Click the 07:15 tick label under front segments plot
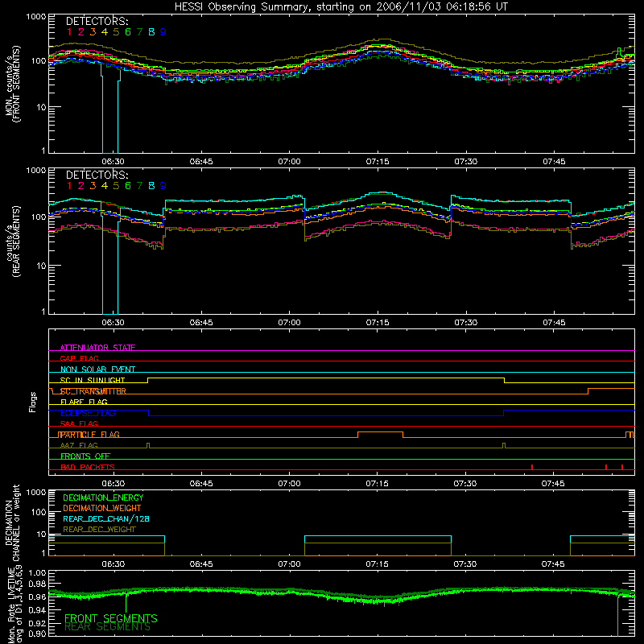644x644 pixels. coord(378,162)
